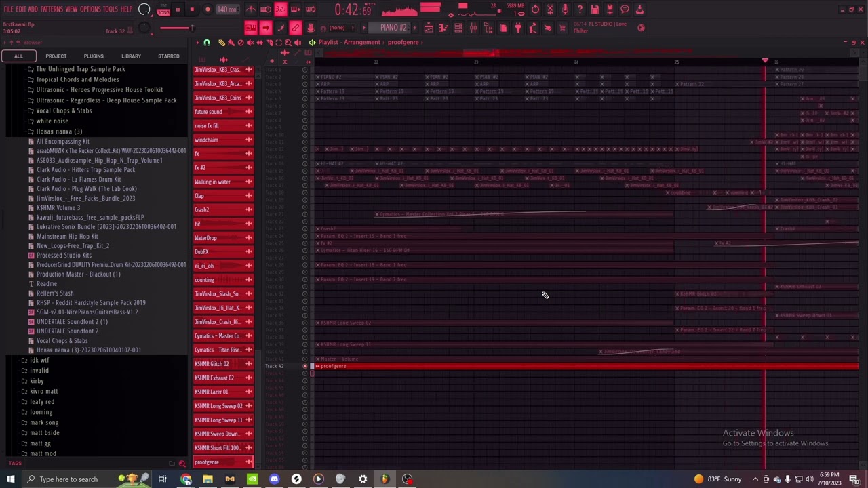Viewport: 868px width, 488px height.
Task: Select the playlist zoom magnifier tool
Action: tap(288, 43)
